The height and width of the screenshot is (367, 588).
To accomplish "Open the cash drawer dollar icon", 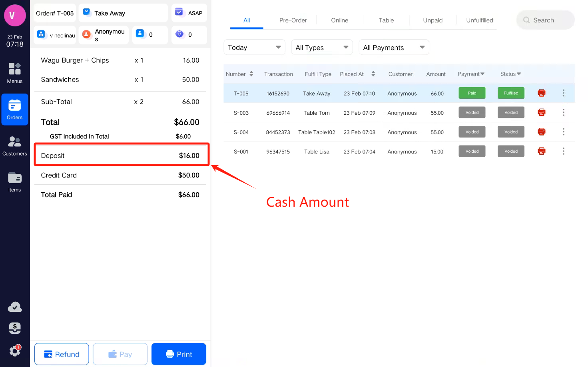I will coord(15,328).
